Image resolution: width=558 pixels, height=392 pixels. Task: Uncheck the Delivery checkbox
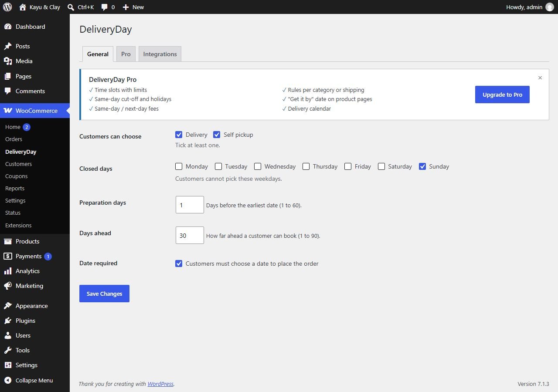179,135
